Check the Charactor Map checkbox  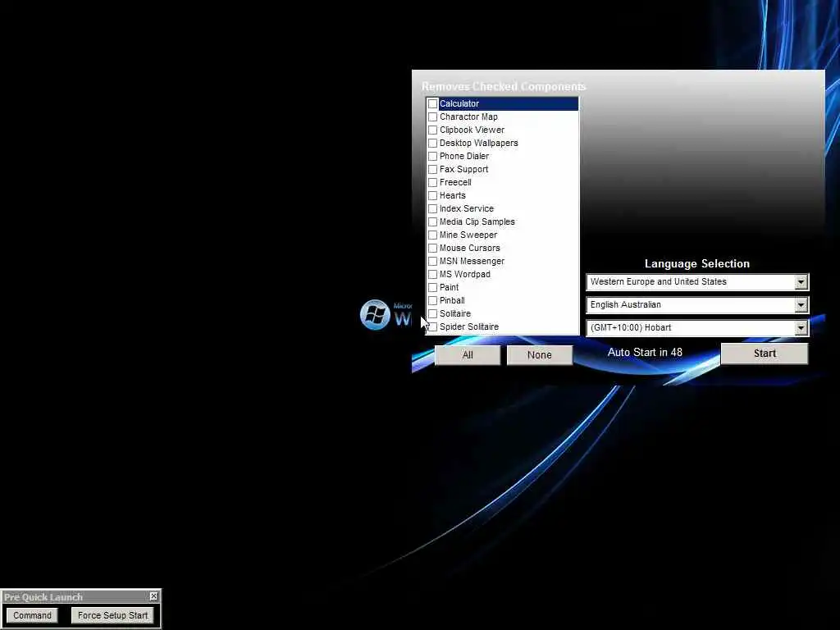[x=433, y=116]
